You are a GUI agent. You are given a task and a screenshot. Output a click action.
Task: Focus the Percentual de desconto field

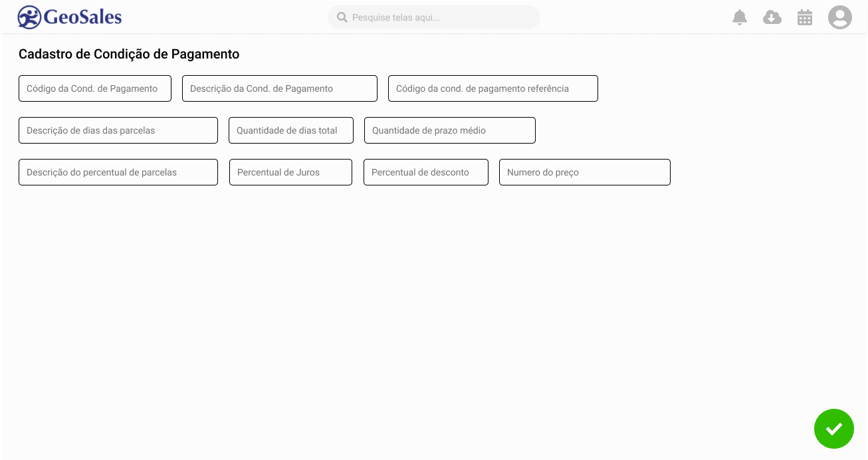426,172
